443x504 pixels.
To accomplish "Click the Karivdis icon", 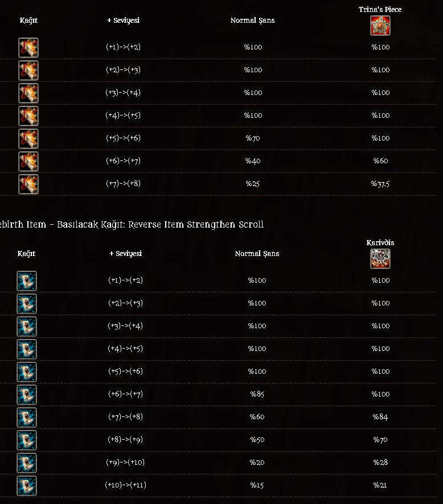I will pyautogui.click(x=380, y=259).
